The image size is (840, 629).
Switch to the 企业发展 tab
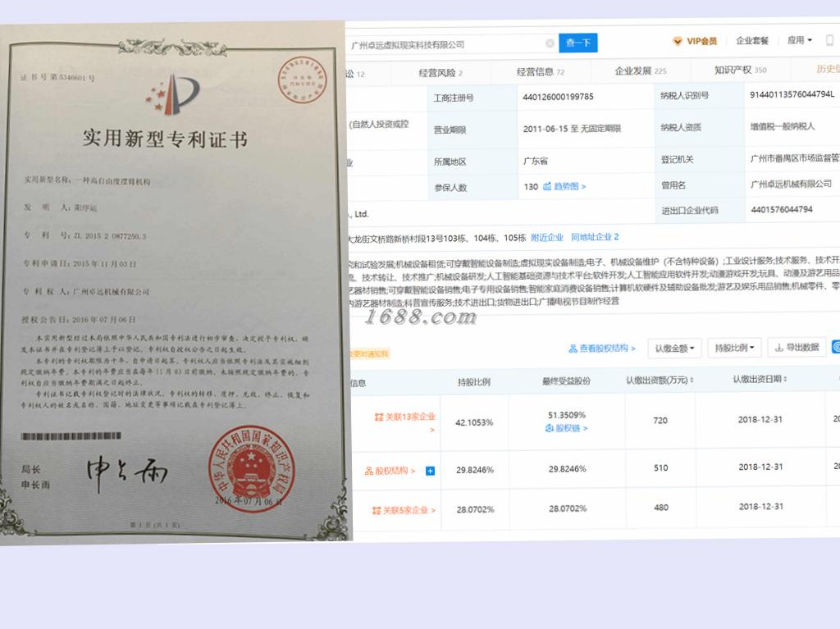click(x=640, y=71)
